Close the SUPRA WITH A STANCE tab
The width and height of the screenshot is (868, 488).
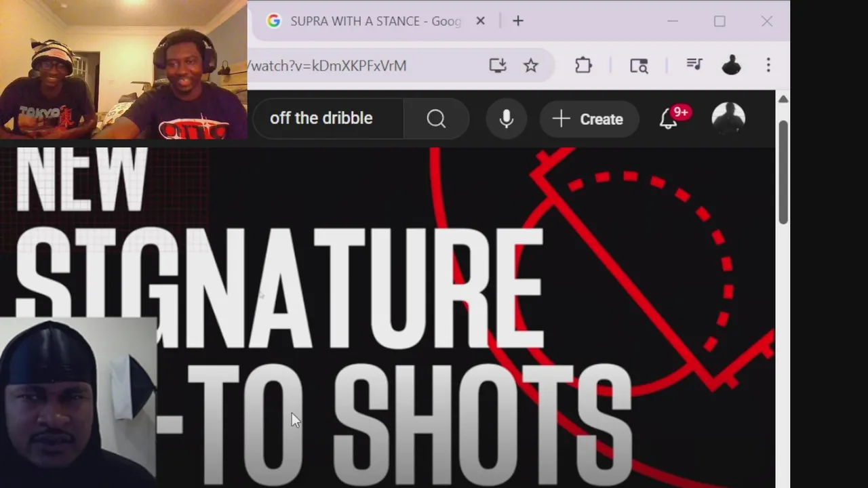click(480, 21)
